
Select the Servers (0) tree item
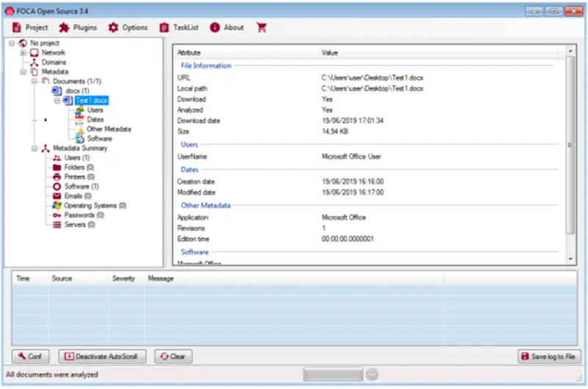tap(79, 225)
